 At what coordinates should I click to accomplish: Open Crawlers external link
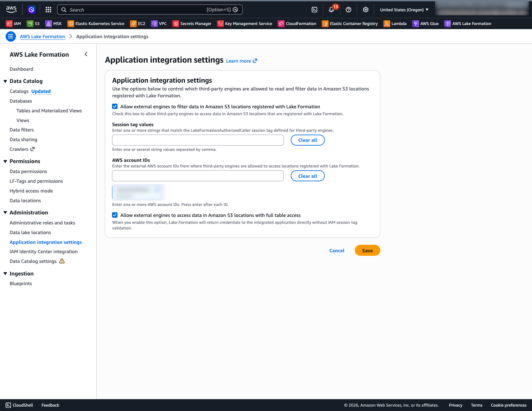(22, 149)
